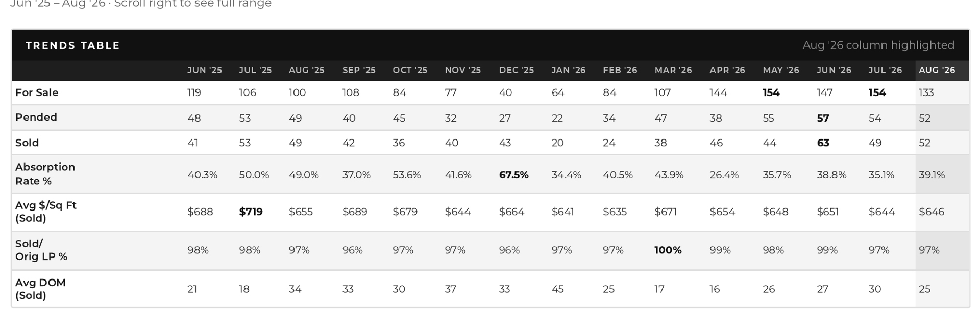Image resolution: width=980 pixels, height=327 pixels.
Task: Click the bold 57 pended value
Action: [x=823, y=118]
